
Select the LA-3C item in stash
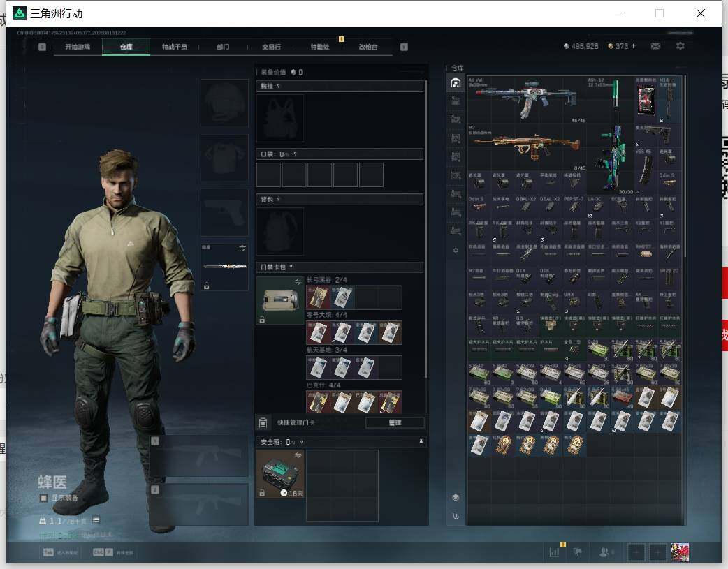tap(598, 207)
